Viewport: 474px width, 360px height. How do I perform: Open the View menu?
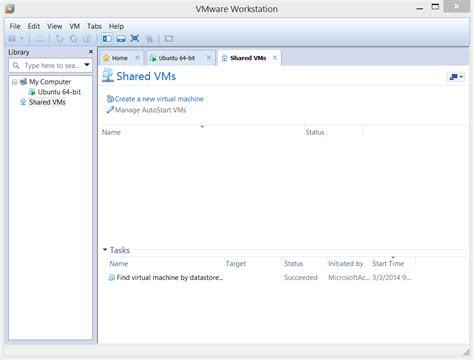[x=54, y=26]
